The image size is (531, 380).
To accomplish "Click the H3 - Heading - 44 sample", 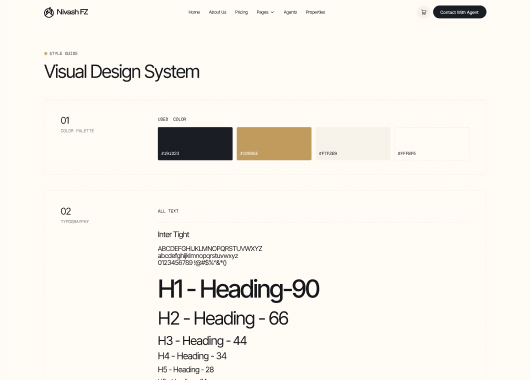I will tap(202, 341).
